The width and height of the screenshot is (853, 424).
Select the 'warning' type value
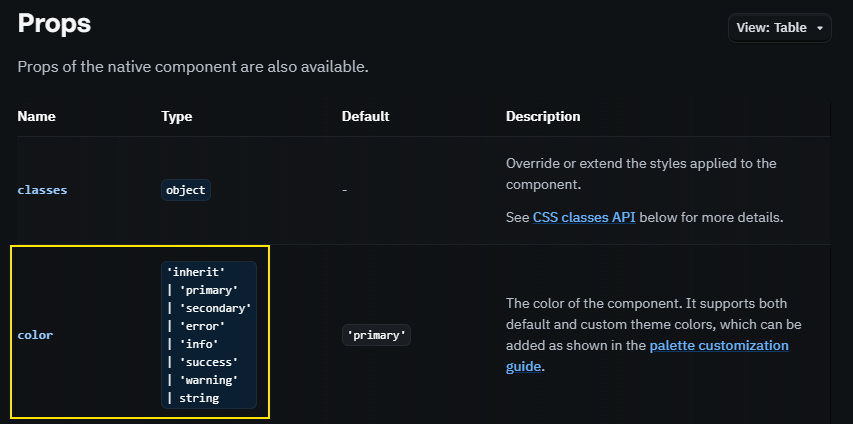click(208, 380)
